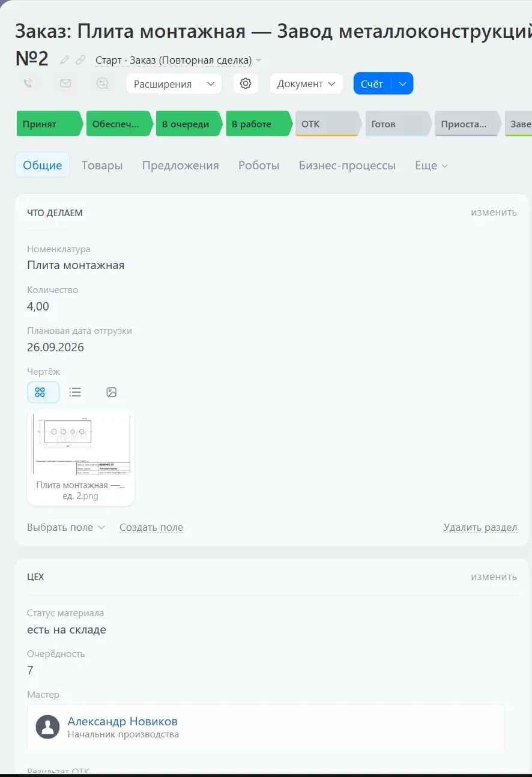
Task: Switch to the Бизнес-процессы tab
Action: click(x=347, y=165)
